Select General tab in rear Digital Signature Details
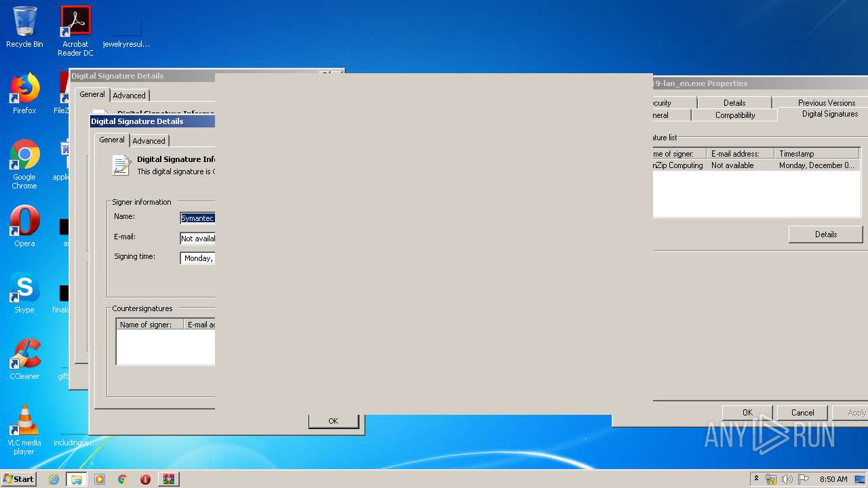This screenshot has height=488, width=868. (92, 94)
